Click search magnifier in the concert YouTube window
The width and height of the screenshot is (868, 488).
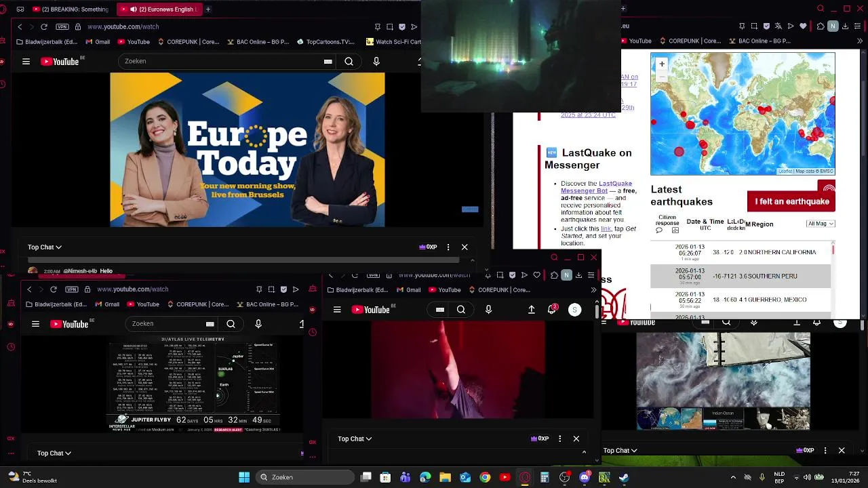tap(461, 310)
